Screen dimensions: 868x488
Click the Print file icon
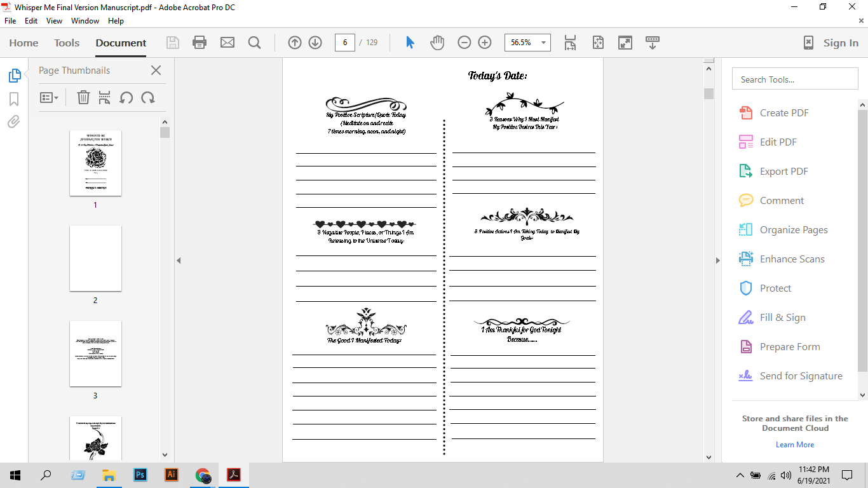tap(200, 43)
